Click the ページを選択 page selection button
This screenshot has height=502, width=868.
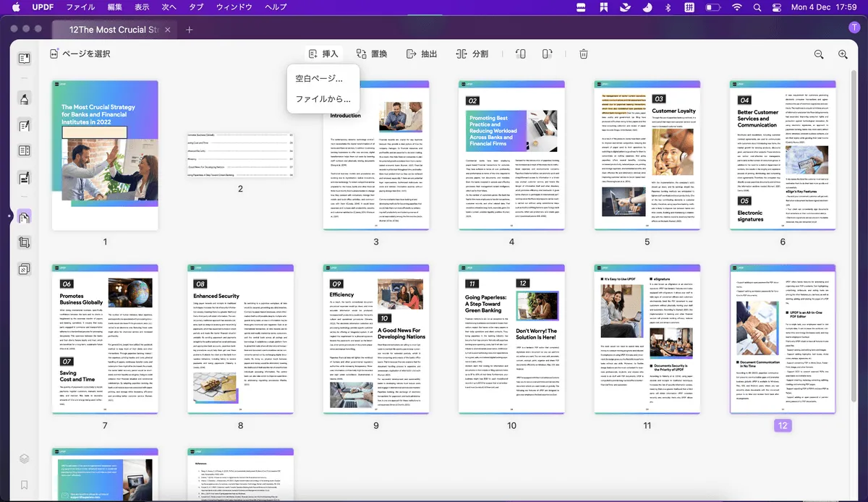80,54
